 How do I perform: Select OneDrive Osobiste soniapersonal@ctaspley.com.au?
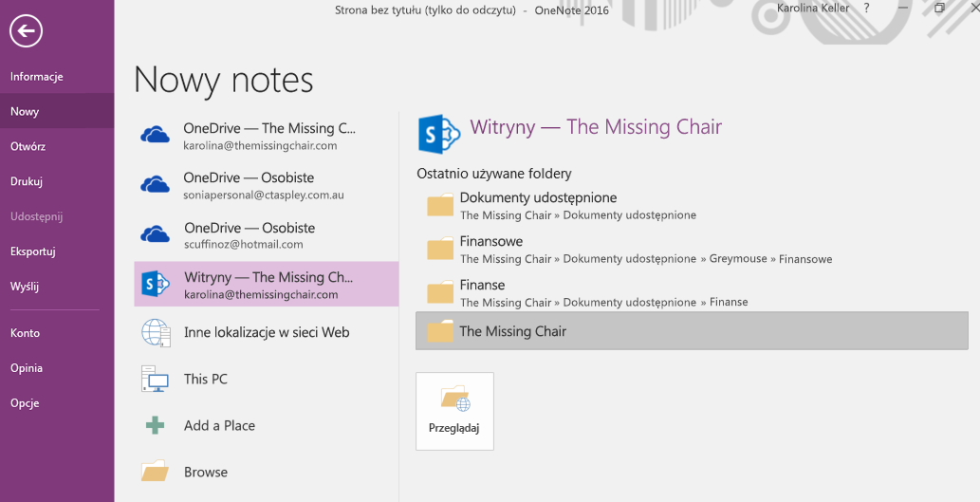[x=267, y=186]
